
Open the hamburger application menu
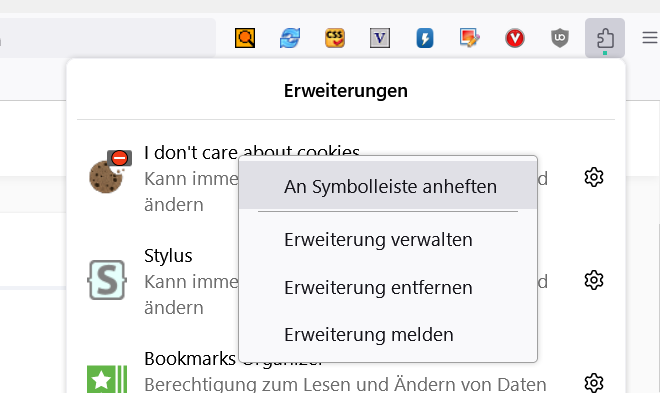tap(650, 38)
